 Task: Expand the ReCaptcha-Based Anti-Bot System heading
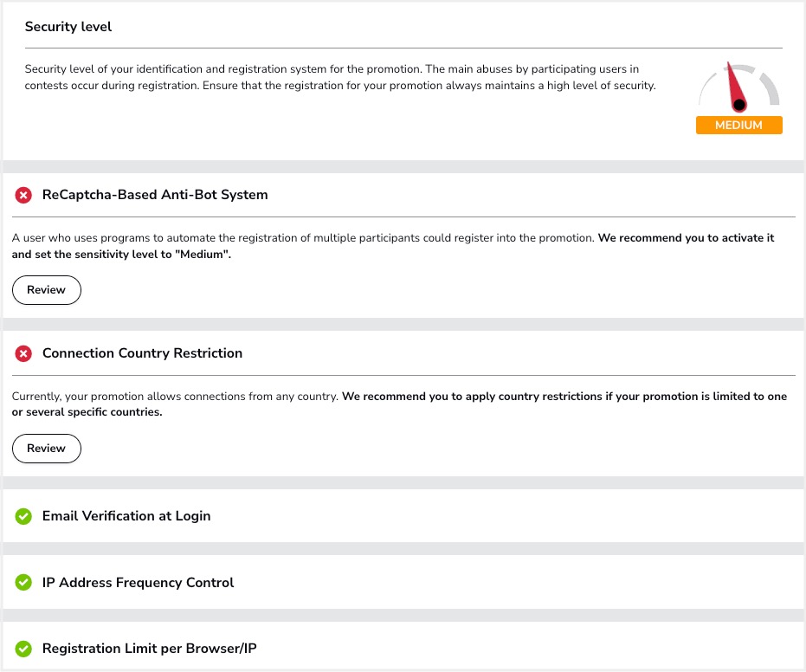pos(155,195)
